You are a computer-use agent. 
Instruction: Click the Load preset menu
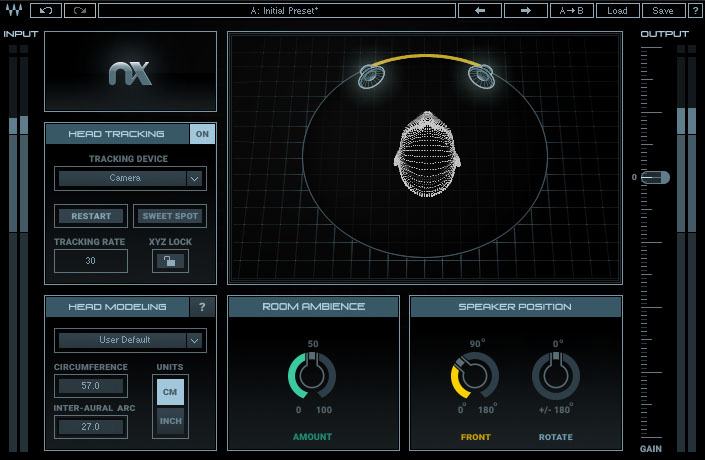pyautogui.click(x=617, y=11)
